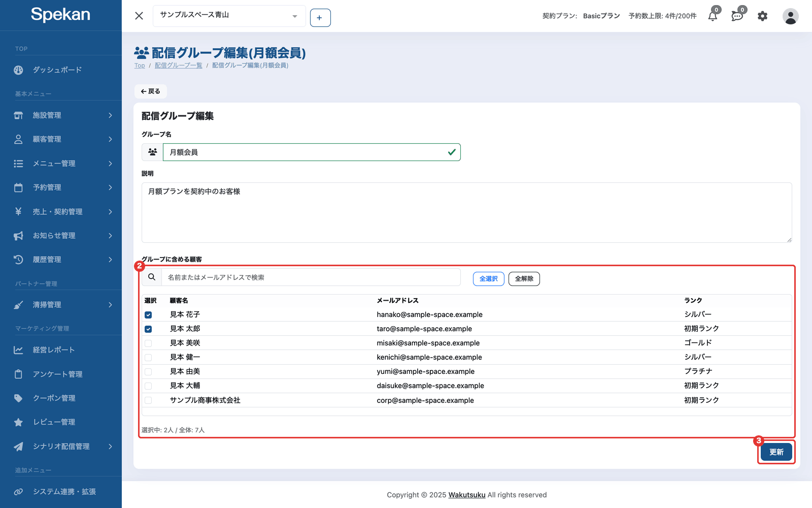Screen dimensions: 812x508
Task: Close the sidebar with X icon
Action: click(139, 16)
